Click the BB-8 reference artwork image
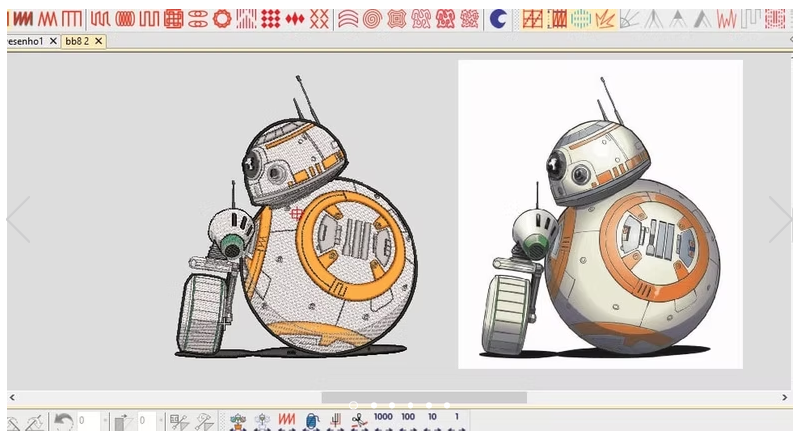 click(600, 214)
